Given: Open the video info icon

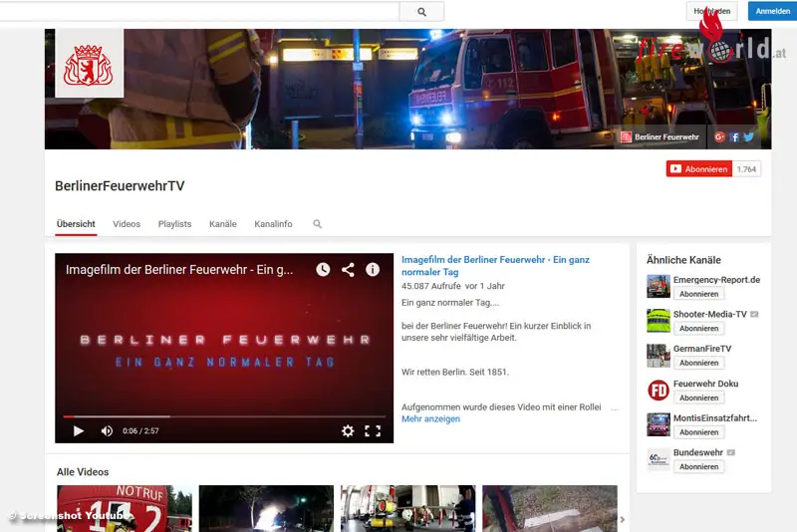Looking at the screenshot, I should (373, 269).
